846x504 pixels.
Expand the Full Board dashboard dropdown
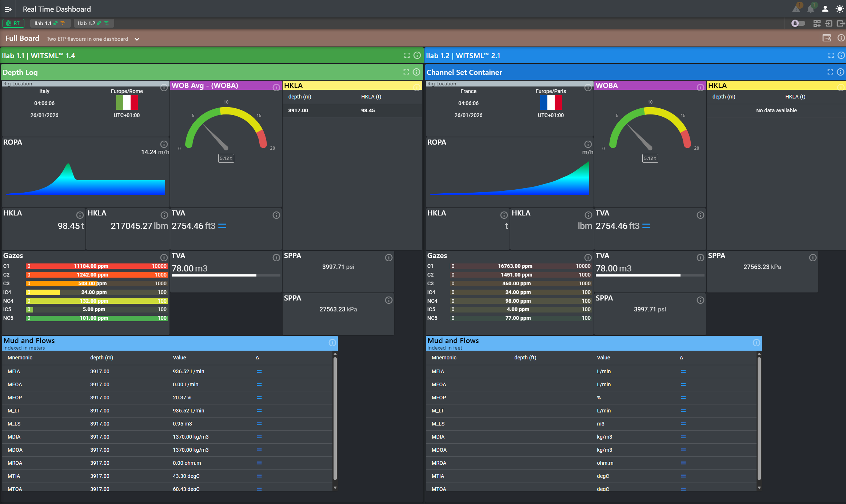137,39
